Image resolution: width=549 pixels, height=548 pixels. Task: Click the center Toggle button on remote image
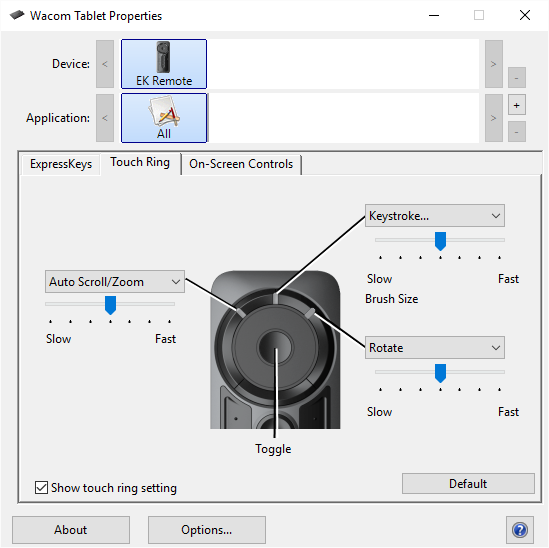point(275,347)
